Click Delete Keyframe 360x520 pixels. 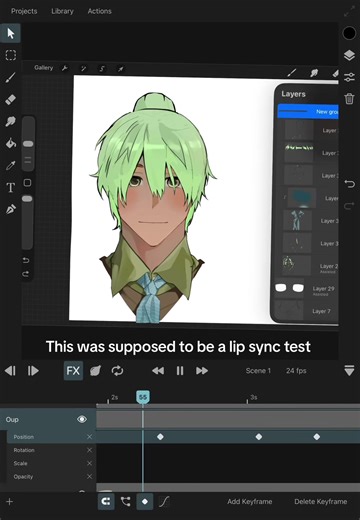(321, 502)
